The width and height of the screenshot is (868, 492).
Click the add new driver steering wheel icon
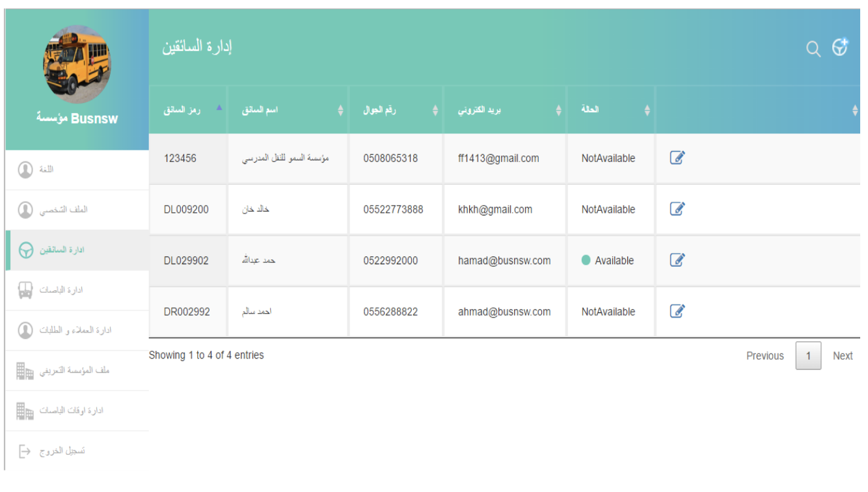point(841,48)
